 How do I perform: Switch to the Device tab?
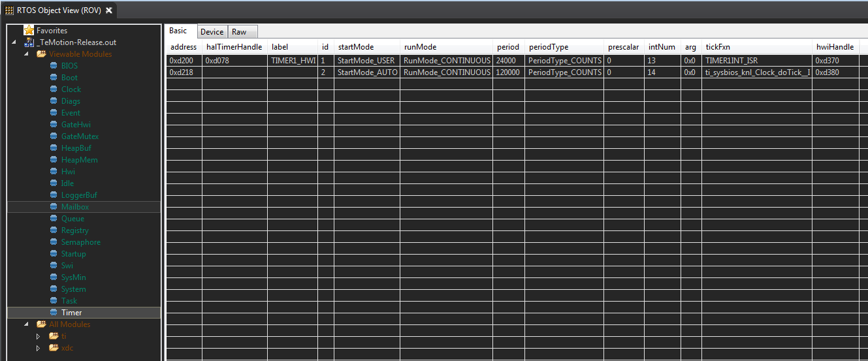(x=212, y=32)
